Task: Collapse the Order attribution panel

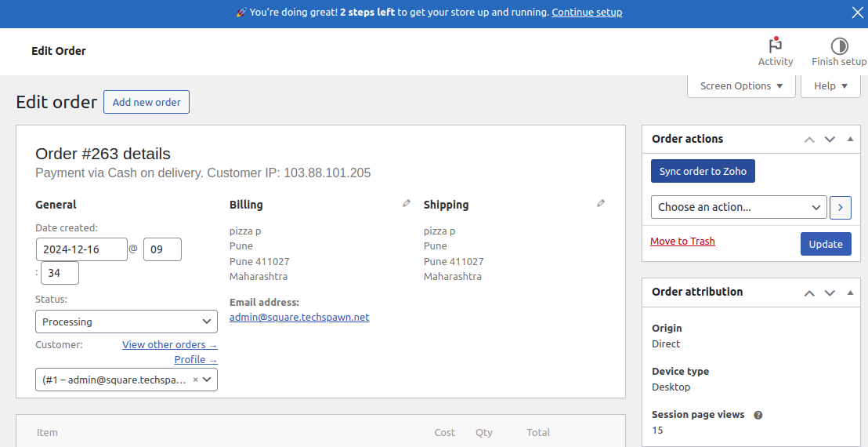Action: point(850,293)
